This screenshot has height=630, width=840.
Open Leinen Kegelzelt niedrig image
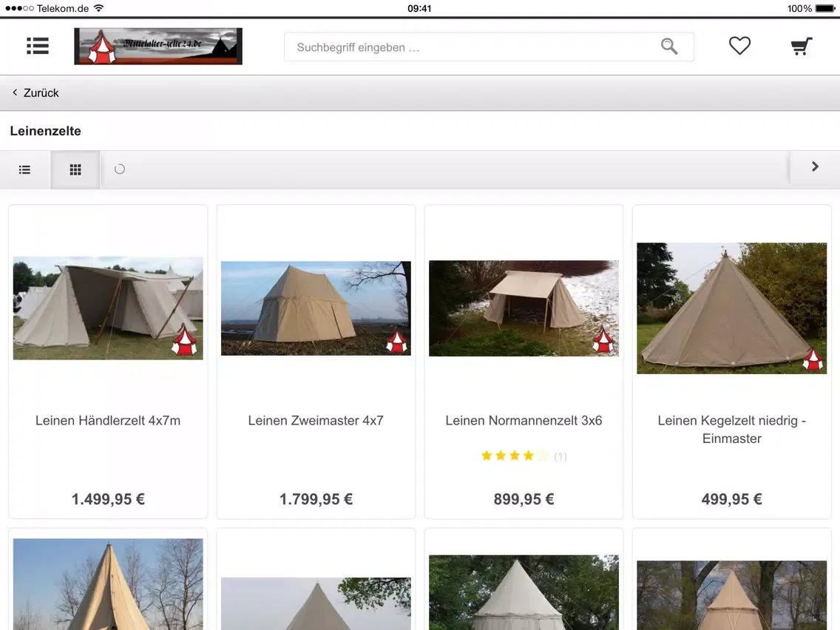pyautogui.click(x=732, y=308)
